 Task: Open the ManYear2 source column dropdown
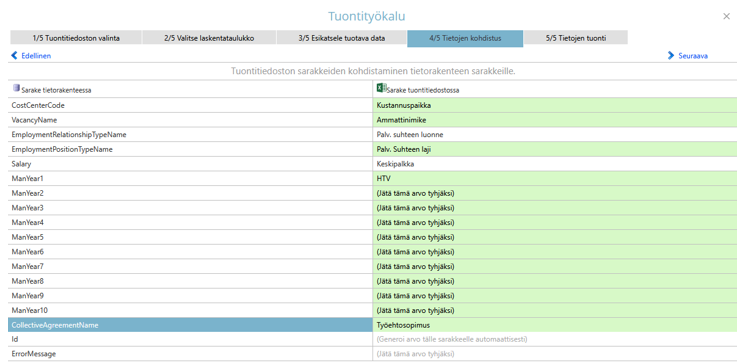554,193
